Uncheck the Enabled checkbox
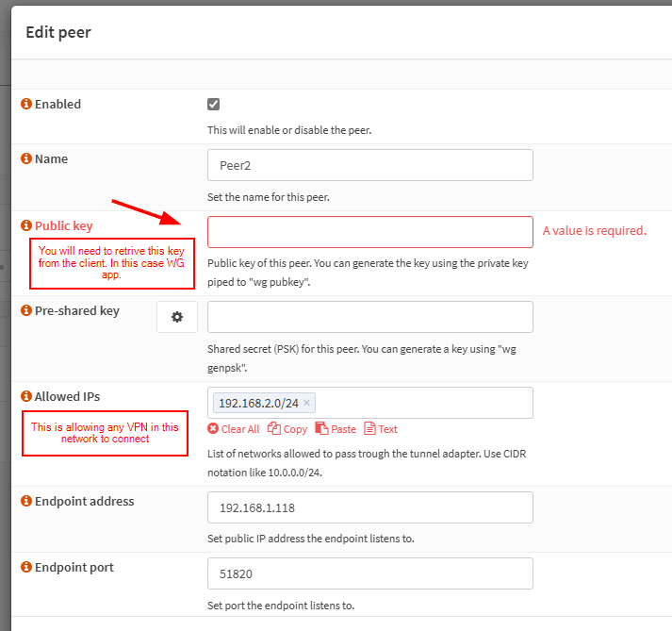The image size is (672, 631). (x=214, y=104)
